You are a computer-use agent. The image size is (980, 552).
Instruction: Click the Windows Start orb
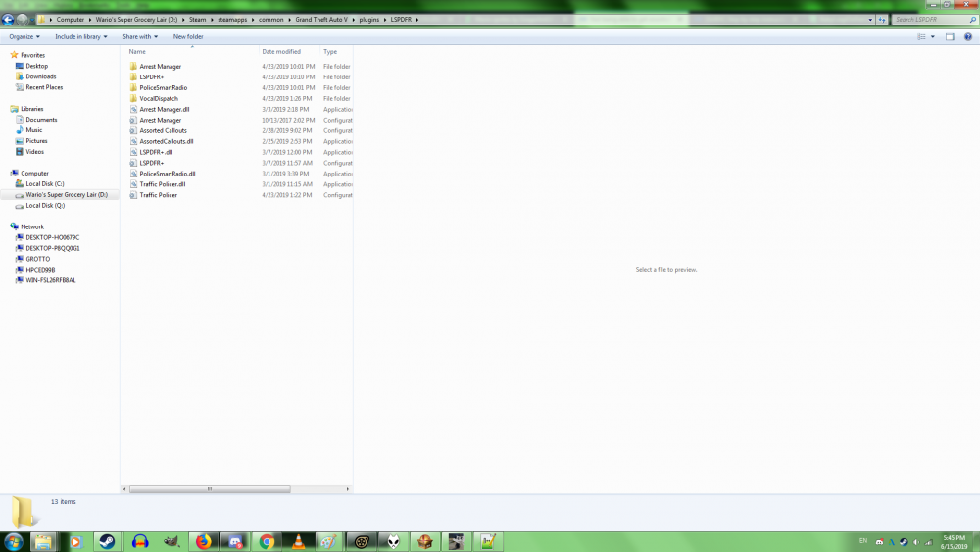(x=13, y=541)
